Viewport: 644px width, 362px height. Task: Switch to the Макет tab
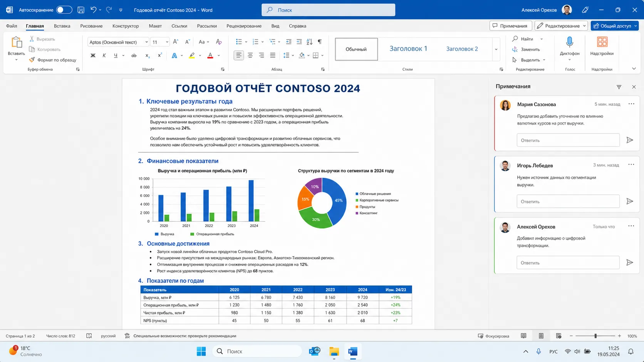tap(155, 26)
